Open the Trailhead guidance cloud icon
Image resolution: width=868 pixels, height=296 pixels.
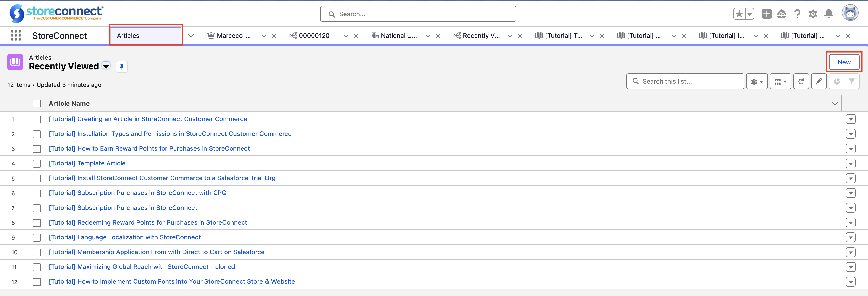point(781,14)
